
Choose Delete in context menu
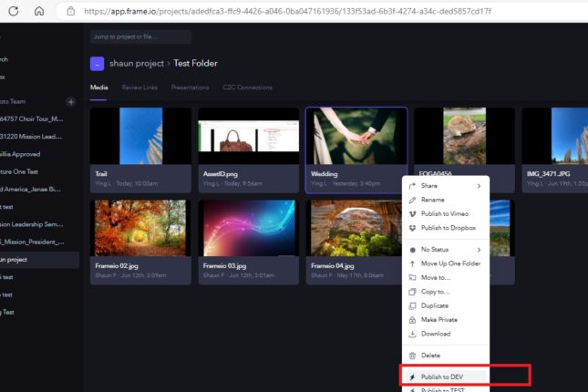tap(430, 356)
